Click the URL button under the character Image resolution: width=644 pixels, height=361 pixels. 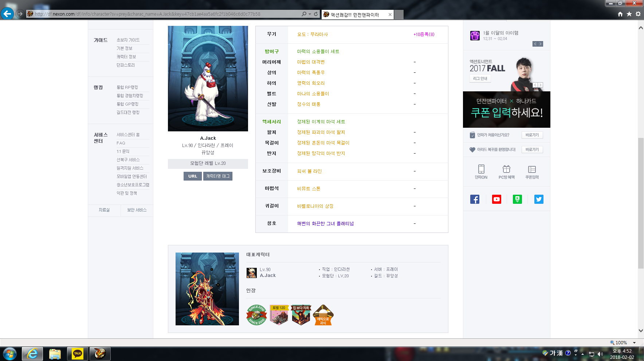coord(193,176)
